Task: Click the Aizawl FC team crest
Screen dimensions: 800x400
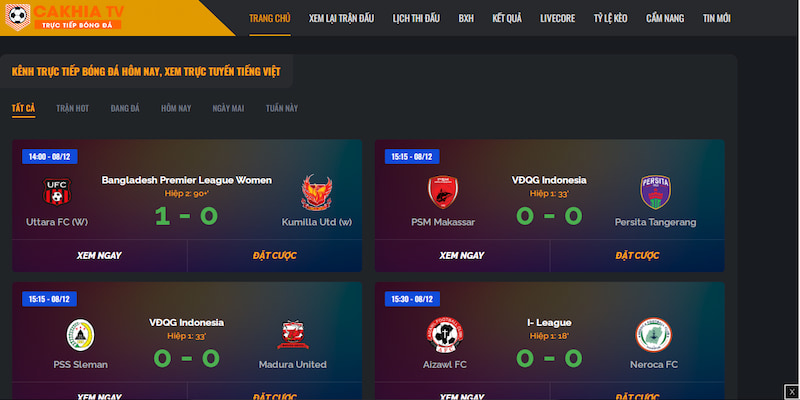Action: [444, 335]
